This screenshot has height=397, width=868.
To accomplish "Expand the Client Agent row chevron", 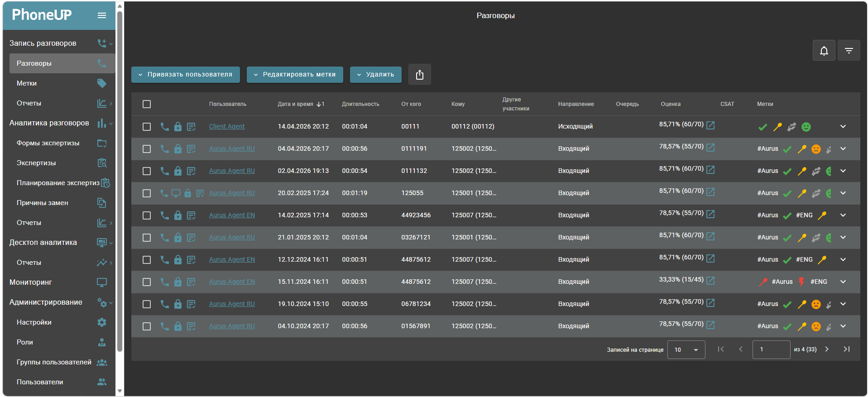I will pyautogui.click(x=843, y=127).
